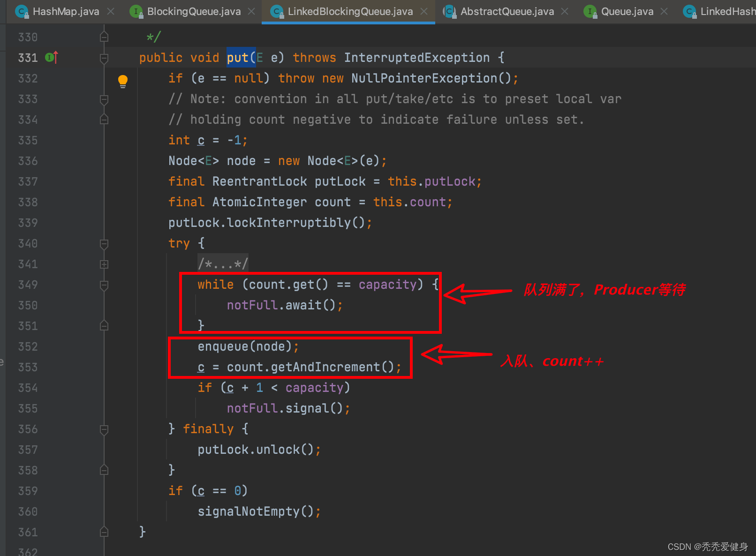The height and width of the screenshot is (556, 756).
Task: Click enqueue(node) call
Action: coord(245,346)
